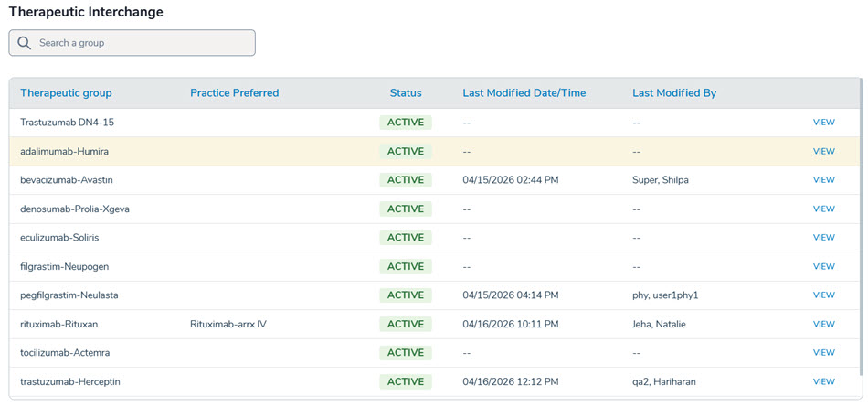Viewport: 868px width, 407px height.
Task: Sort by Practice Preferred column header
Action: point(234,93)
